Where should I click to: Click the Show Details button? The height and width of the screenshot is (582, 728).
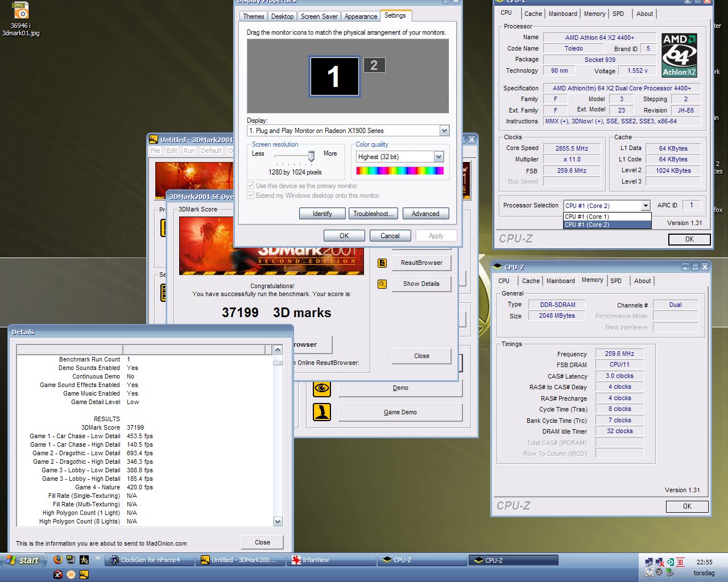[x=421, y=284]
